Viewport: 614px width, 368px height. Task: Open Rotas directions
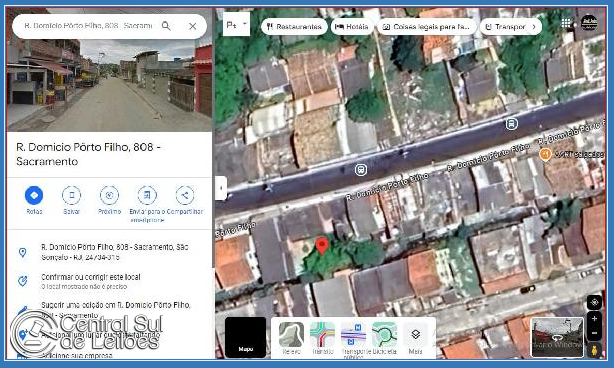34,195
